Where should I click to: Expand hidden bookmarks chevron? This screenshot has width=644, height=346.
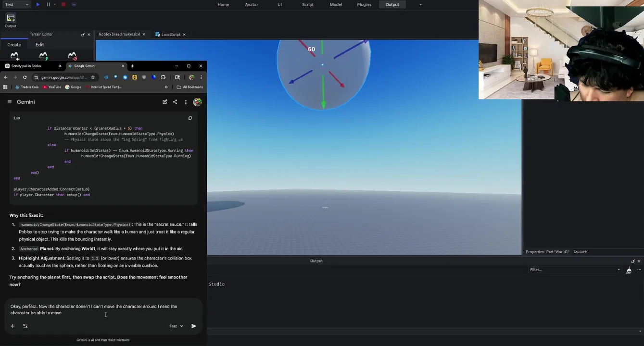166,87
